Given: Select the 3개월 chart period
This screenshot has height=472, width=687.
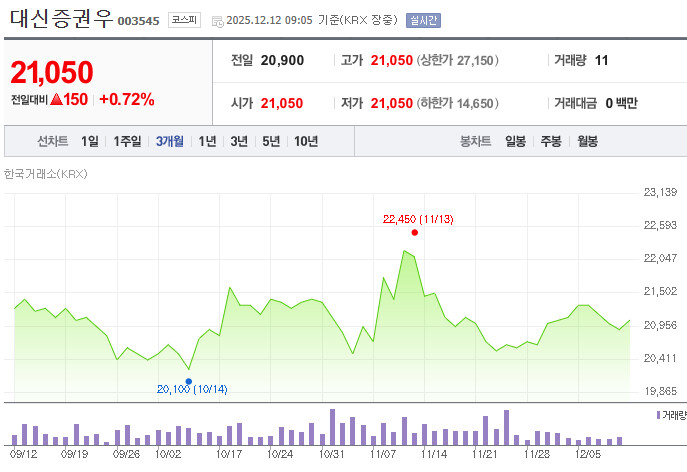Looking at the screenshot, I should click(170, 141).
